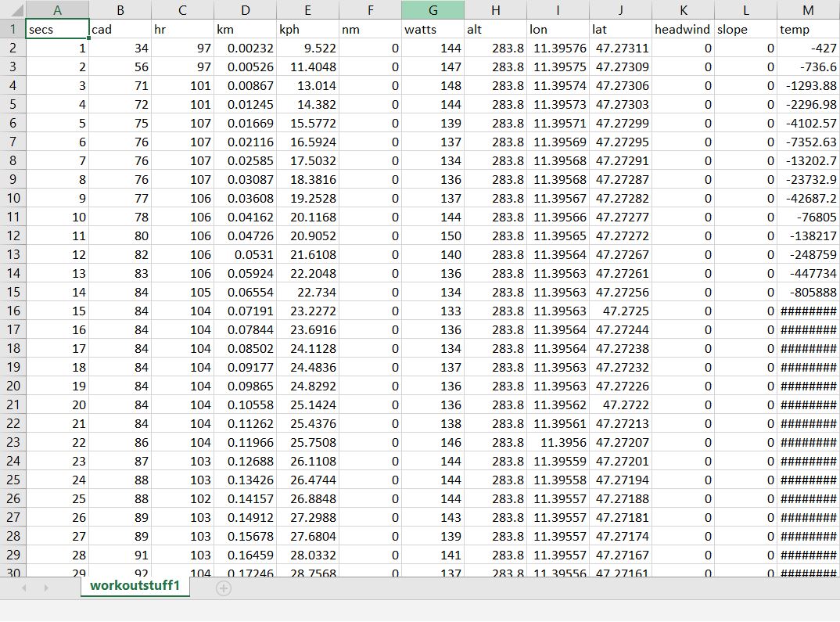Click the 'alt' header cell
The width and height of the screenshot is (840, 622).
pos(496,29)
